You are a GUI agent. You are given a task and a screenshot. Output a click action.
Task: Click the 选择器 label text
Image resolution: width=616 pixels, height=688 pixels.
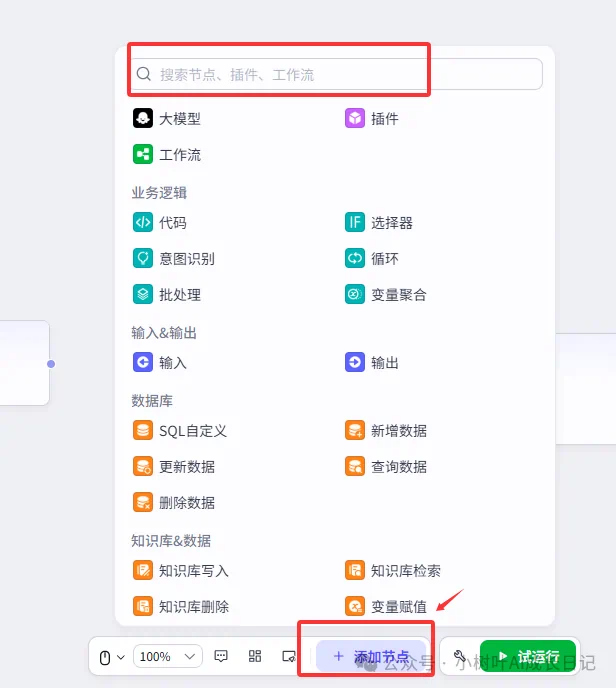[x=392, y=222]
